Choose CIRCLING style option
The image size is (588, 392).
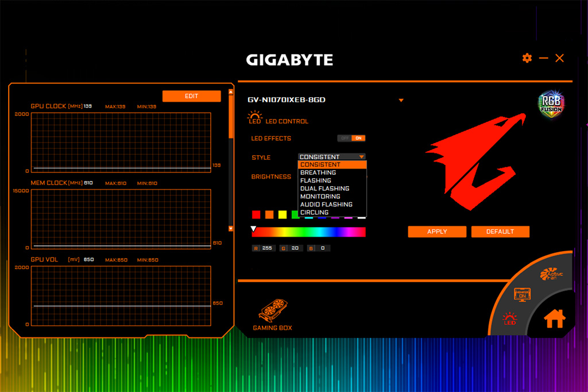pyautogui.click(x=332, y=212)
